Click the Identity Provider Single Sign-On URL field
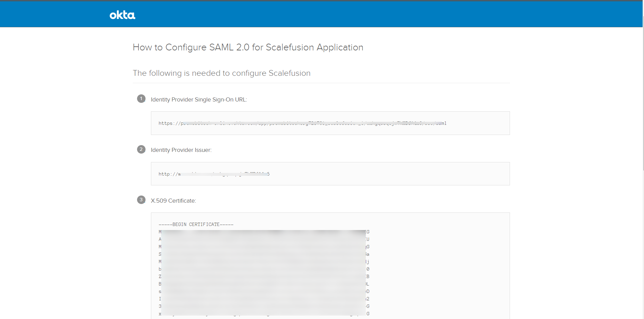Image resolution: width=644 pixels, height=319 pixels. point(330,123)
